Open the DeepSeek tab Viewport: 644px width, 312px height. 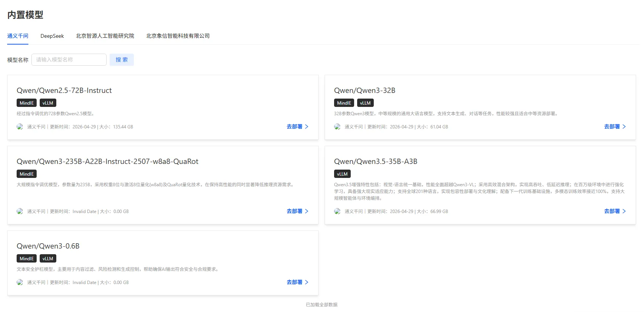click(52, 36)
